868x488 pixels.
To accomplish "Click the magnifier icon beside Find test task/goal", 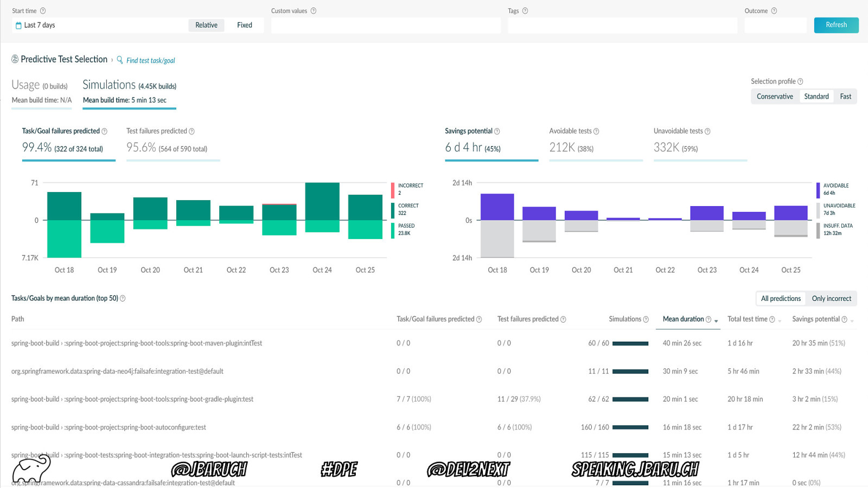I will pos(120,60).
